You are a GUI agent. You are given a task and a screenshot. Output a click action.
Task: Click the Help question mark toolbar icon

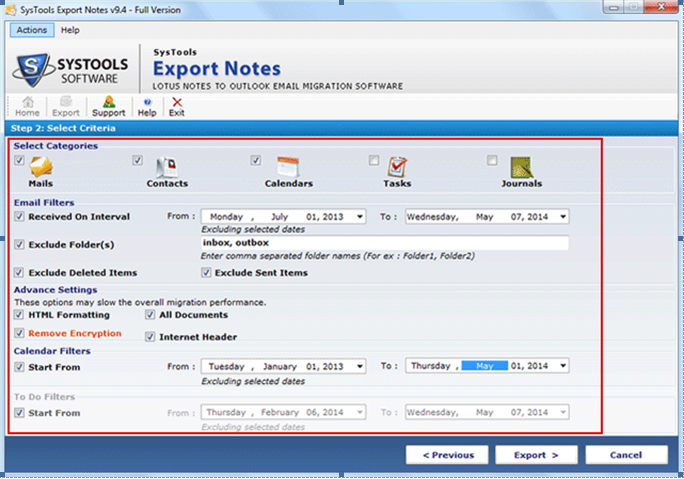[147, 102]
